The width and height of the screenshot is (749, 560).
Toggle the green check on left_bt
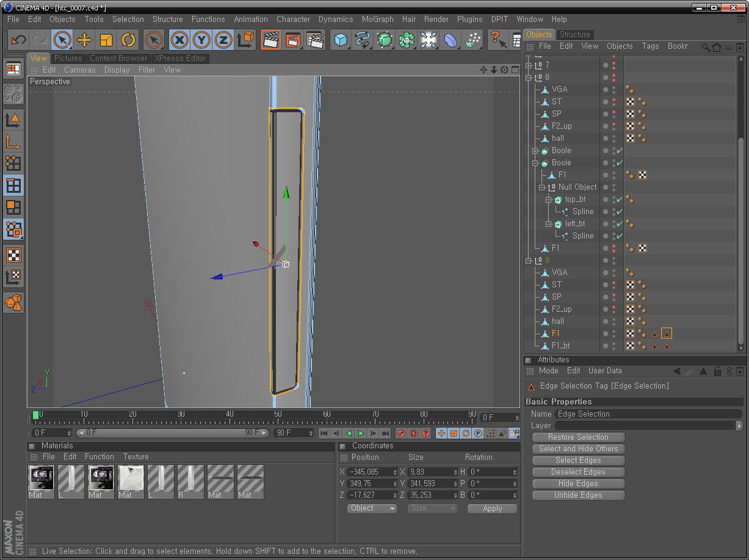click(x=620, y=224)
